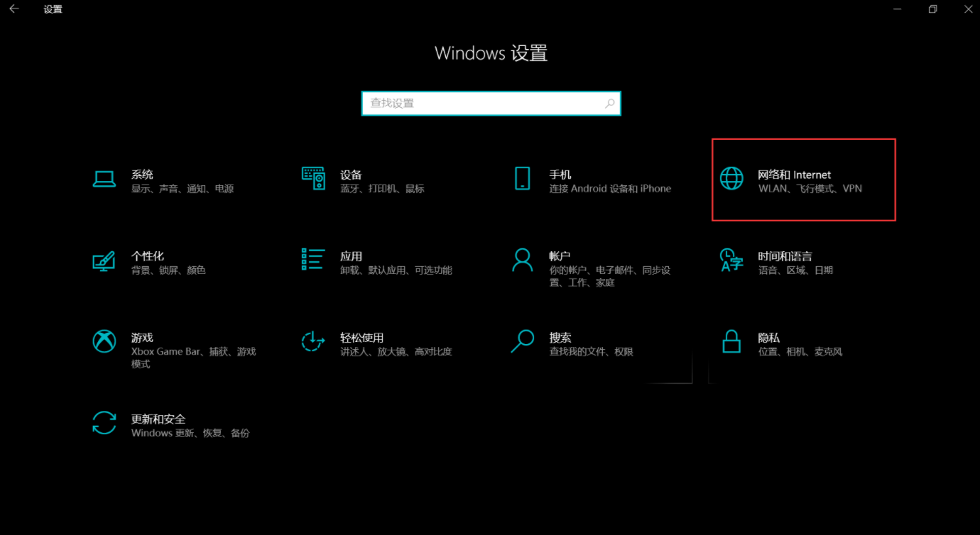Viewport: 980px width, 535px height.
Task: Open the 更新和安全 settings label
Action: tap(158, 419)
